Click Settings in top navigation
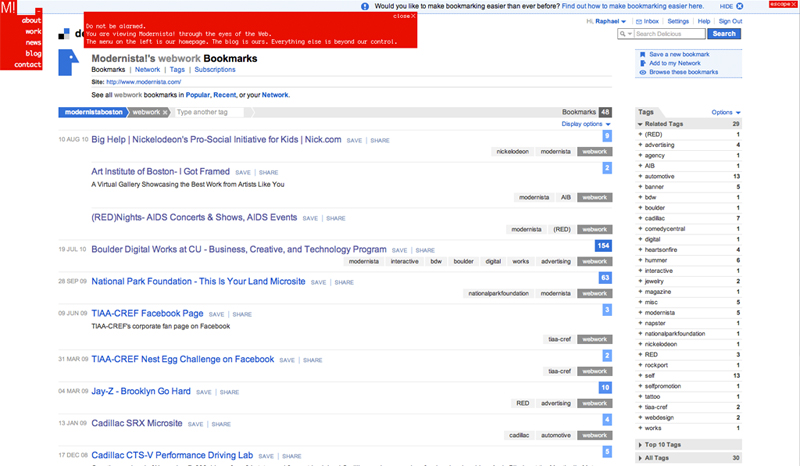Image resolution: width=800 pixels, height=466 pixels. 678,21
